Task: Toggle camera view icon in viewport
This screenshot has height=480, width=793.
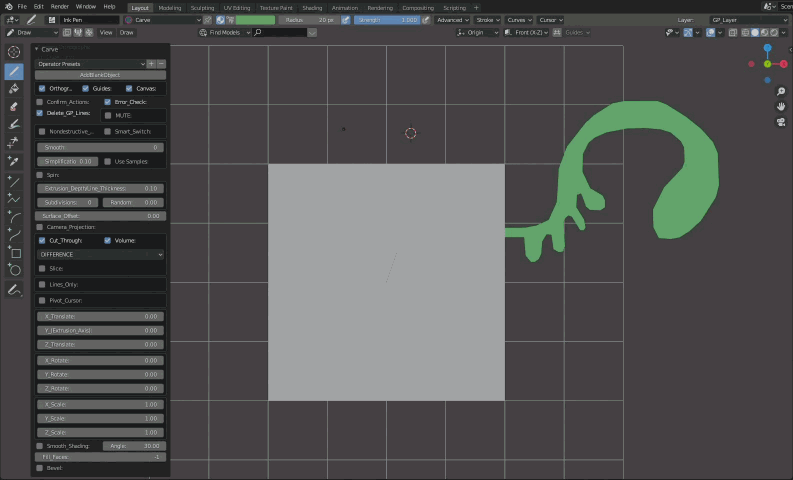Action: click(x=780, y=122)
